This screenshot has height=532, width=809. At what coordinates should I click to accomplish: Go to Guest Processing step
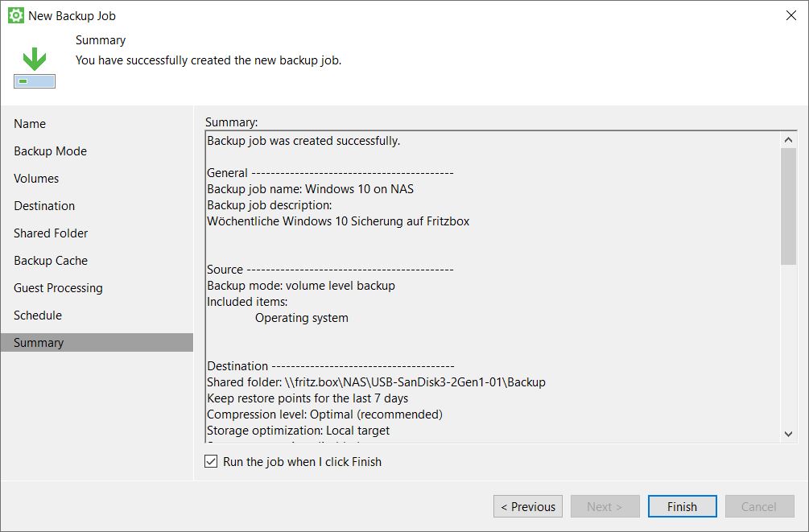58,288
